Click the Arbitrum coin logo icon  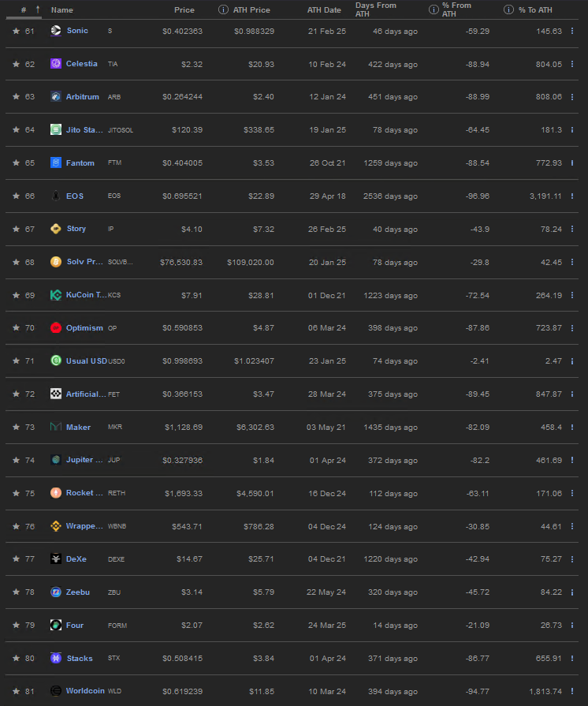coord(56,96)
